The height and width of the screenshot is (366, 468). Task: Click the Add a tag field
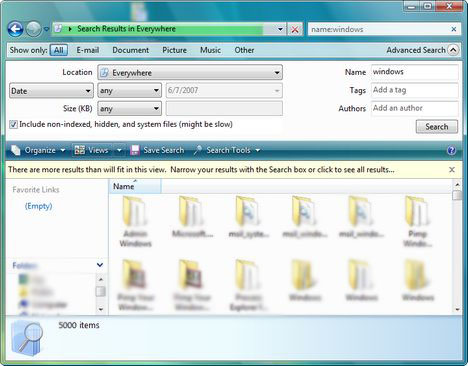(414, 90)
